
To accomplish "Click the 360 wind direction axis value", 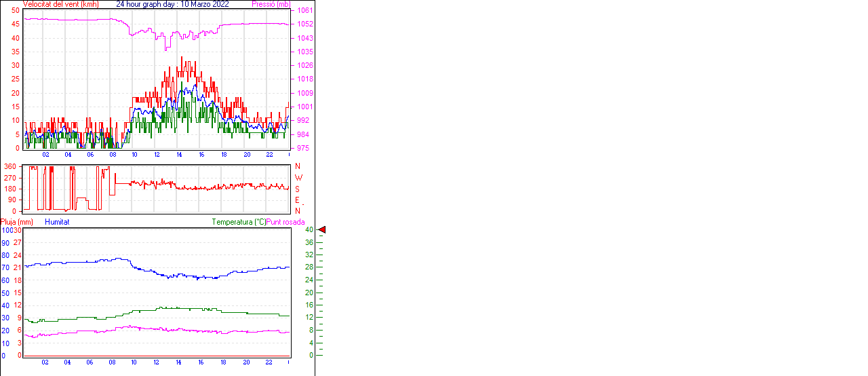I will [10, 166].
